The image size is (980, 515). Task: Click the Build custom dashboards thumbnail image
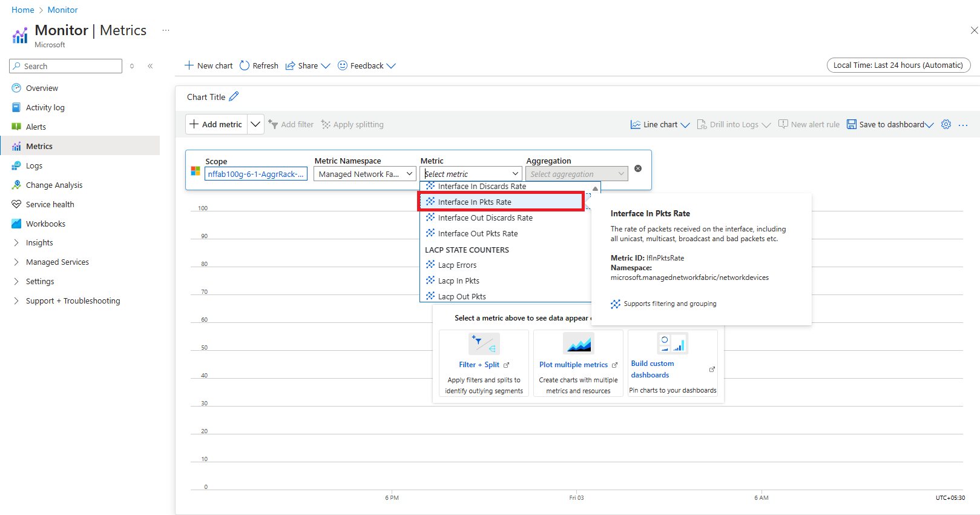tap(673, 343)
